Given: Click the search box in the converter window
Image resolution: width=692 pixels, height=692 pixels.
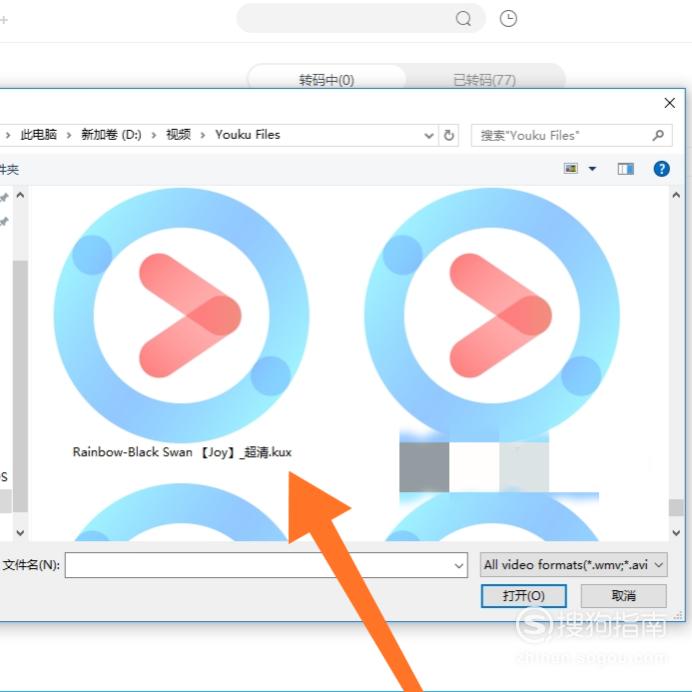Looking at the screenshot, I should pyautogui.click(x=361, y=19).
